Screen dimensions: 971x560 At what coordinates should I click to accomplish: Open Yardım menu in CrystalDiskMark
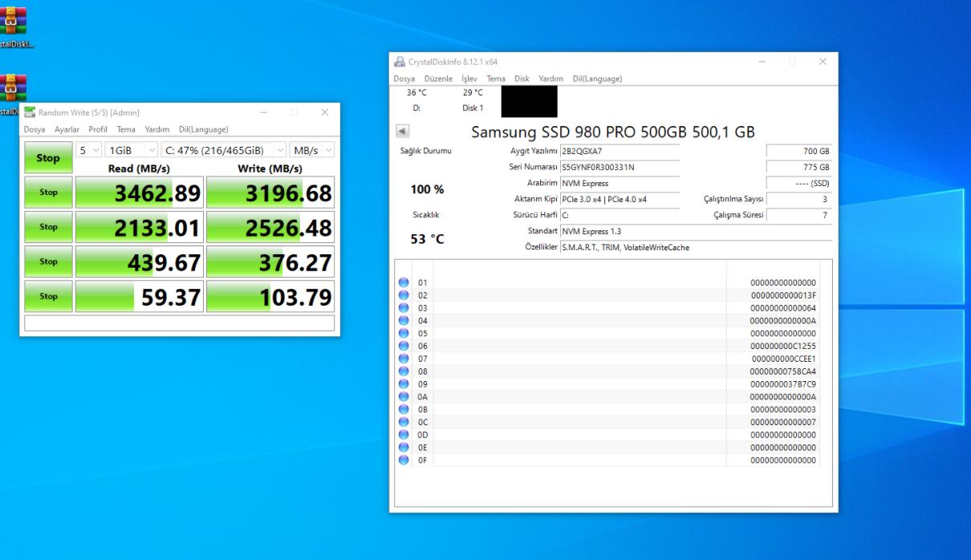tap(157, 129)
